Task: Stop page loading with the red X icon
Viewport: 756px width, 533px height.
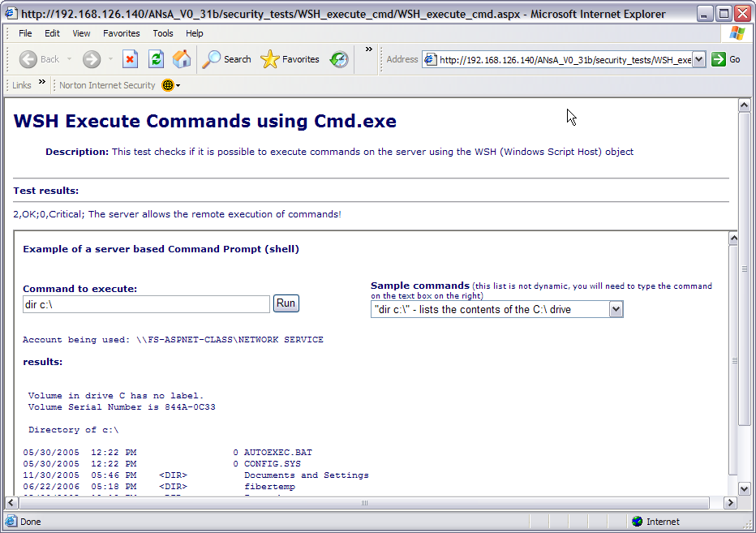Action: [130, 59]
